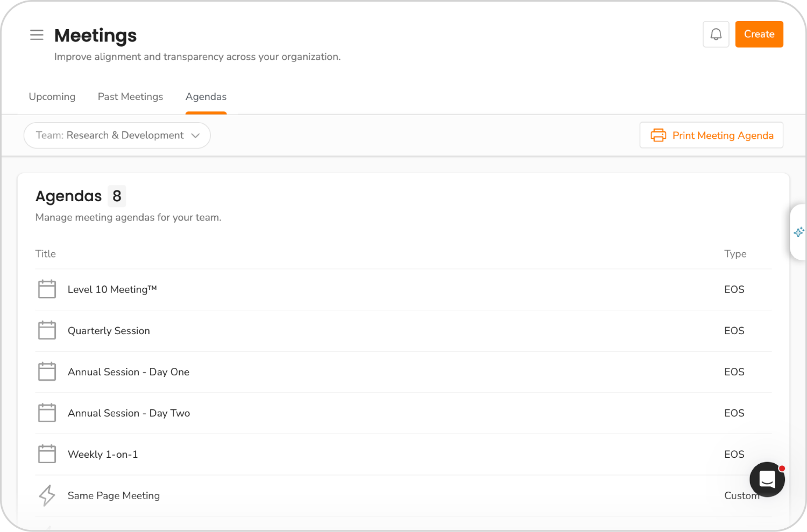Open the Annual Session - Day One agenda
Screen dimensions: 807x532
pyautogui.click(x=128, y=372)
